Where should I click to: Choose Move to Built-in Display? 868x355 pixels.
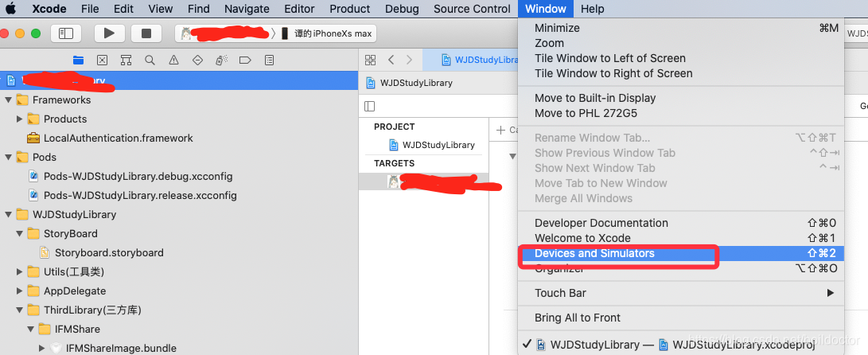click(x=681, y=98)
